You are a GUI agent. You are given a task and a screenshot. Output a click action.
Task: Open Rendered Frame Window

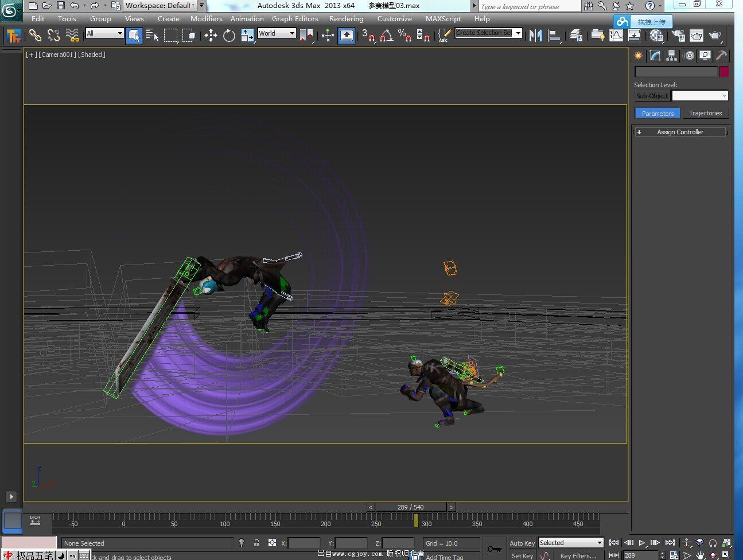pyautogui.click(x=697, y=36)
